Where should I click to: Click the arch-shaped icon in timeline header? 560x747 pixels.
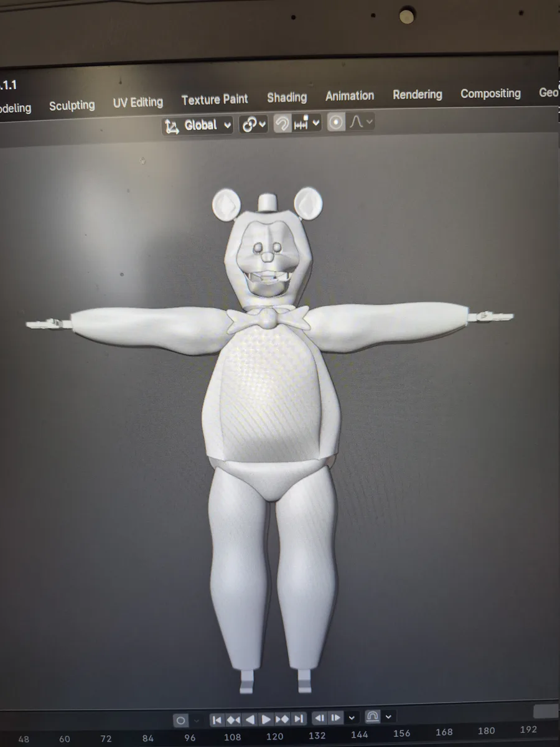point(372,716)
